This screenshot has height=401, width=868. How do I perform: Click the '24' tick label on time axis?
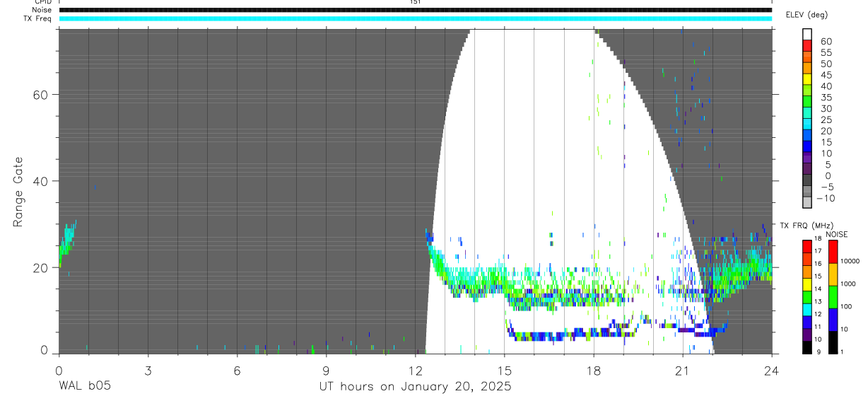pyautogui.click(x=772, y=370)
